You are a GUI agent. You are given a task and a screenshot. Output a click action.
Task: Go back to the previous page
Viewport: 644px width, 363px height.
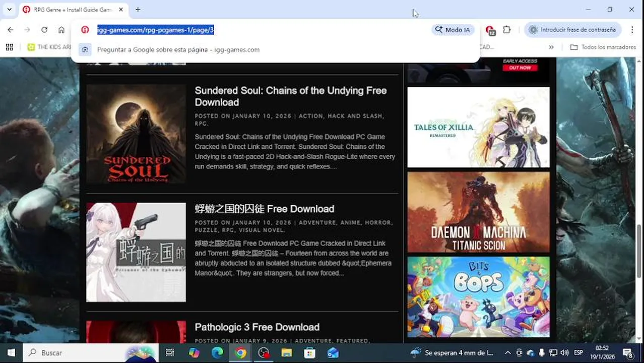(x=10, y=30)
